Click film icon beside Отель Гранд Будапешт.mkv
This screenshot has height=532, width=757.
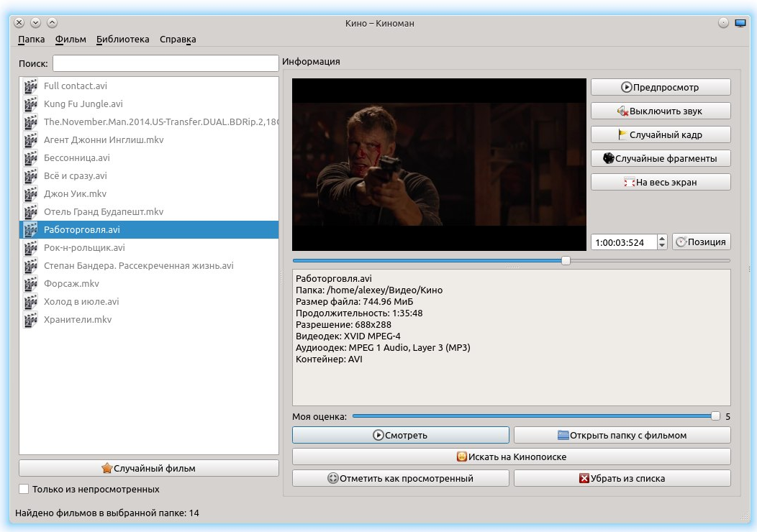click(30, 212)
